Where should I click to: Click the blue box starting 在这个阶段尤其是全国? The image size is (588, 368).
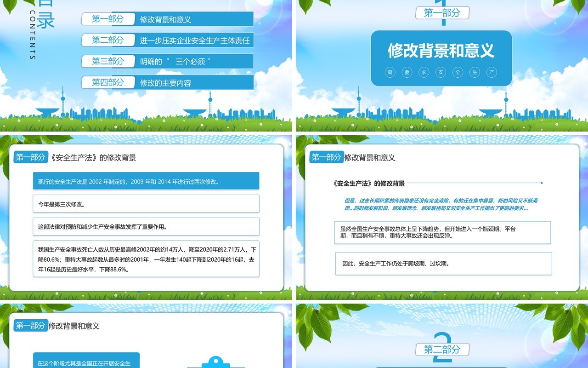(x=86, y=361)
